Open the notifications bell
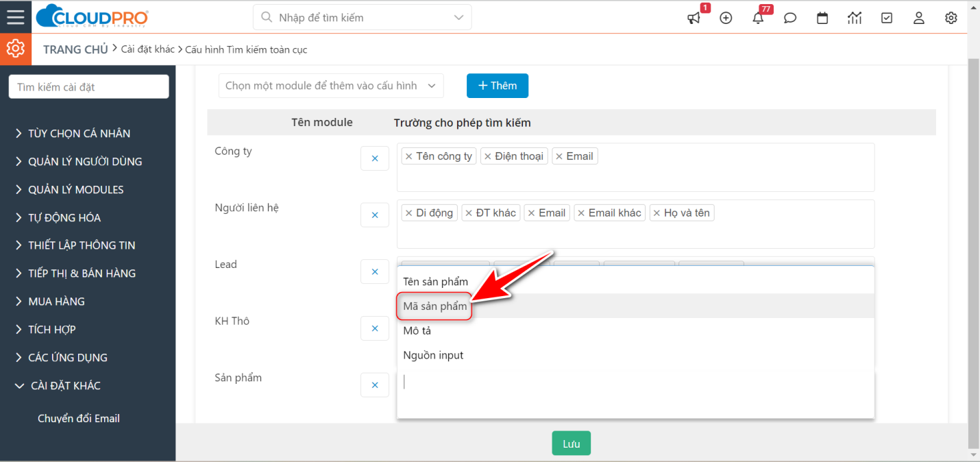This screenshot has width=980, height=462. click(x=758, y=18)
